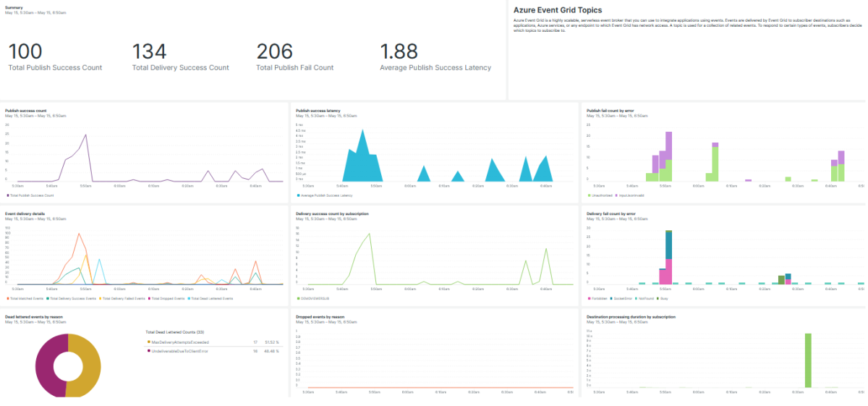Click the Average Publish Success Latency value 1.88
Viewport: 868px width, 406px height.
[399, 51]
